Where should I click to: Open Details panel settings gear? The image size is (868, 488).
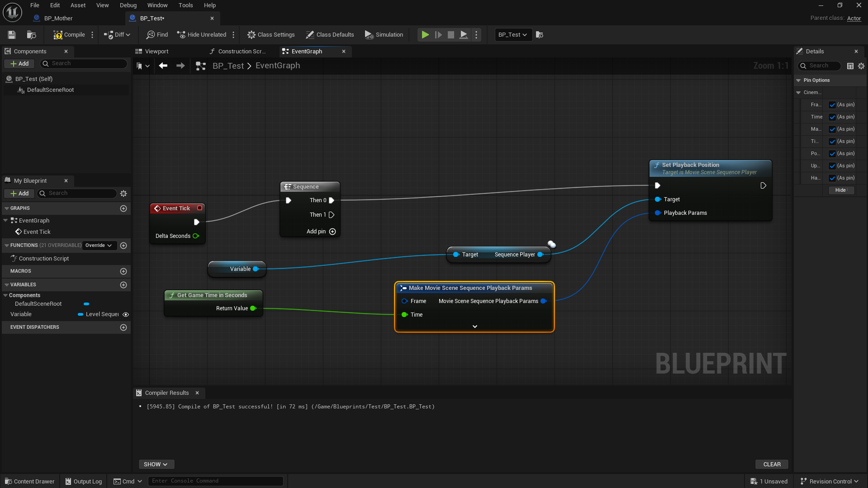(861, 66)
